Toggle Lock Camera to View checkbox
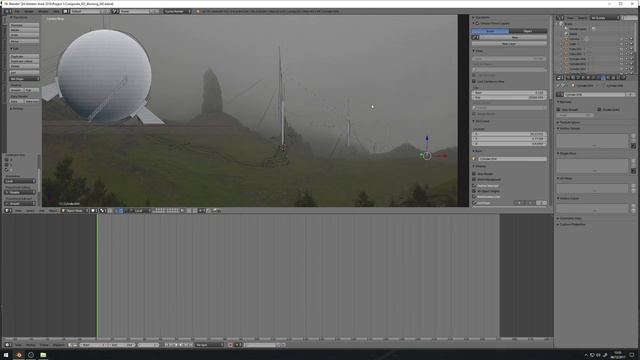This screenshot has height=360, width=640. 474,81
